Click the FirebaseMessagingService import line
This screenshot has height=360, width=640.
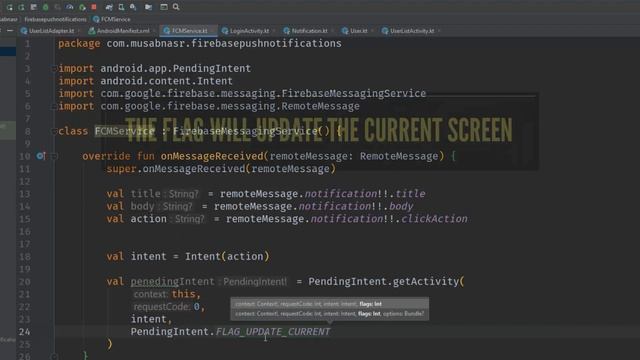242,93
